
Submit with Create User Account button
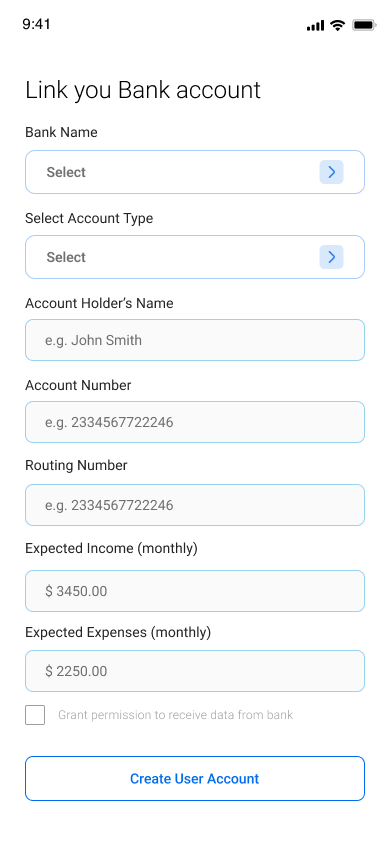pyautogui.click(x=195, y=778)
